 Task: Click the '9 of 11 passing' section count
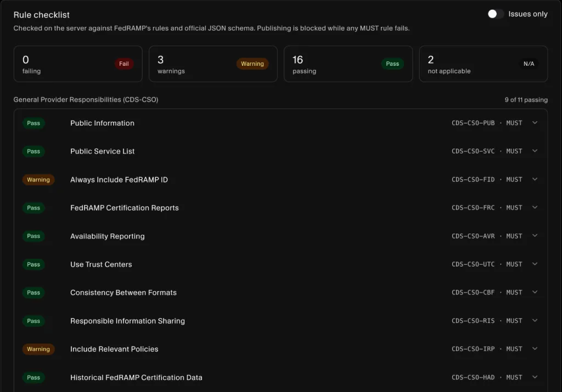[526, 100]
